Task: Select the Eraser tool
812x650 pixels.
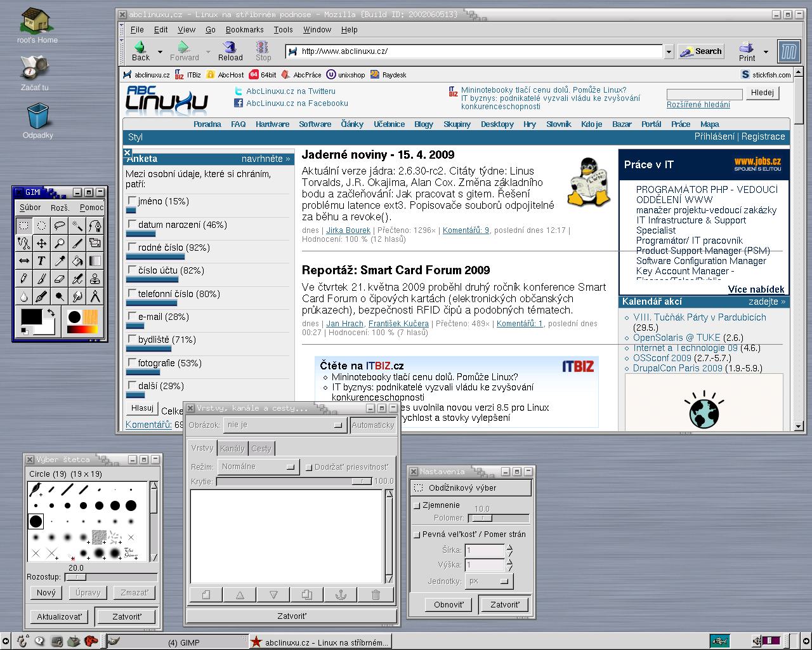Action: [59, 279]
